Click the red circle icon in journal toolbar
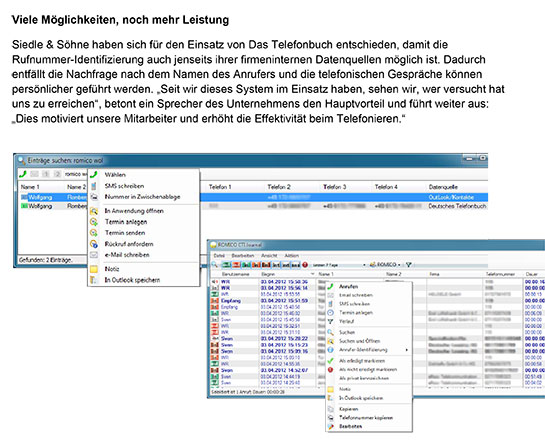 pyautogui.click(x=305, y=265)
